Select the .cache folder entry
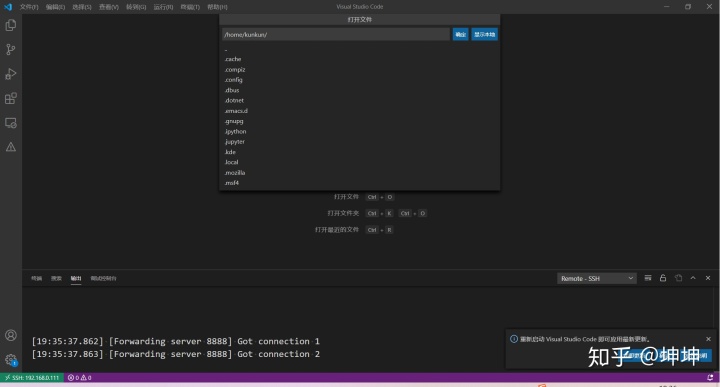 tap(360, 59)
